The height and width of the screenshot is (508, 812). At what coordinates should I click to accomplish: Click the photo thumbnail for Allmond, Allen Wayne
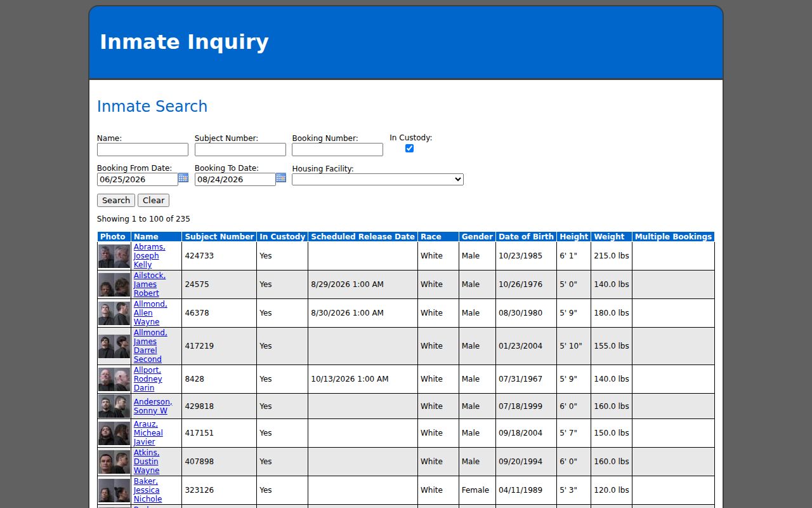114,313
